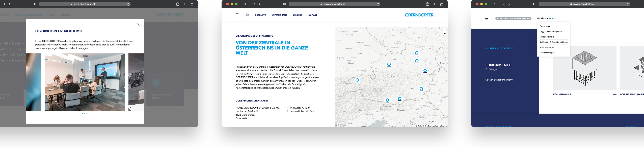Click home icon on the Standorte page

(x=248, y=15)
